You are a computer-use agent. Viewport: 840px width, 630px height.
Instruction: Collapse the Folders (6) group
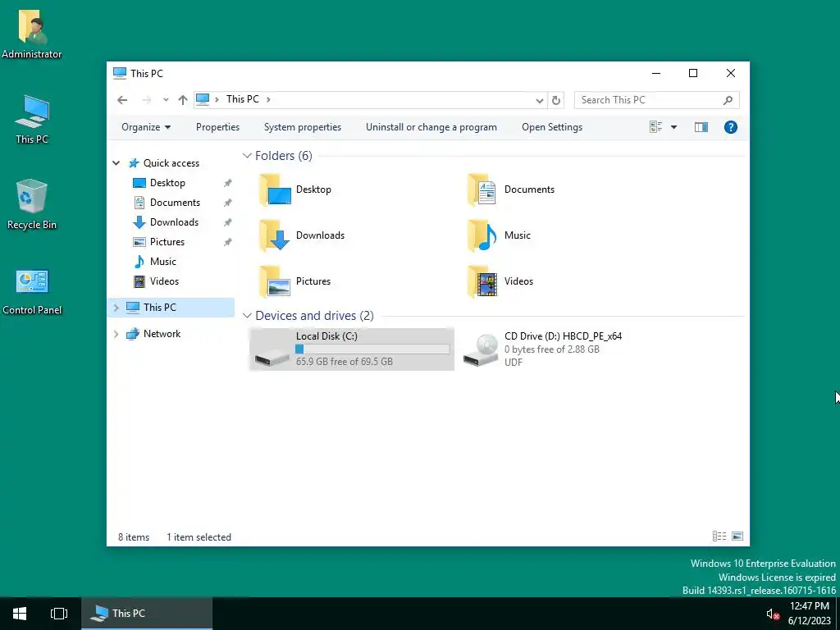click(247, 156)
